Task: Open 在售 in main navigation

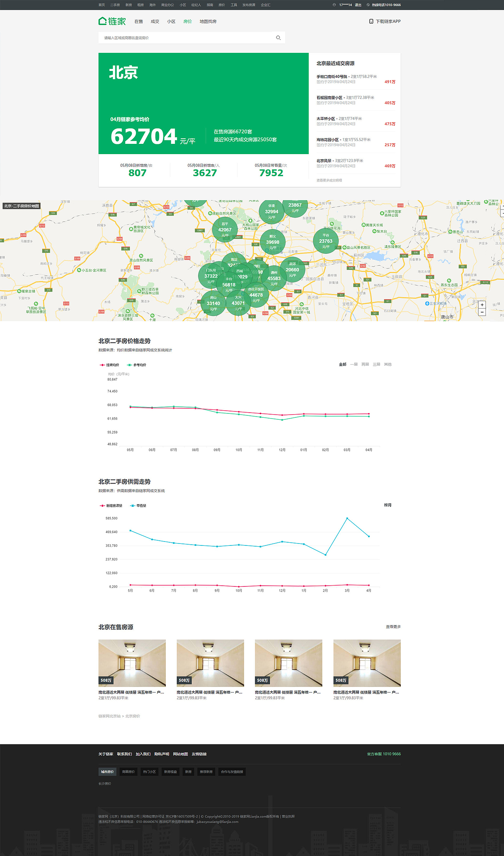Action: point(139,22)
